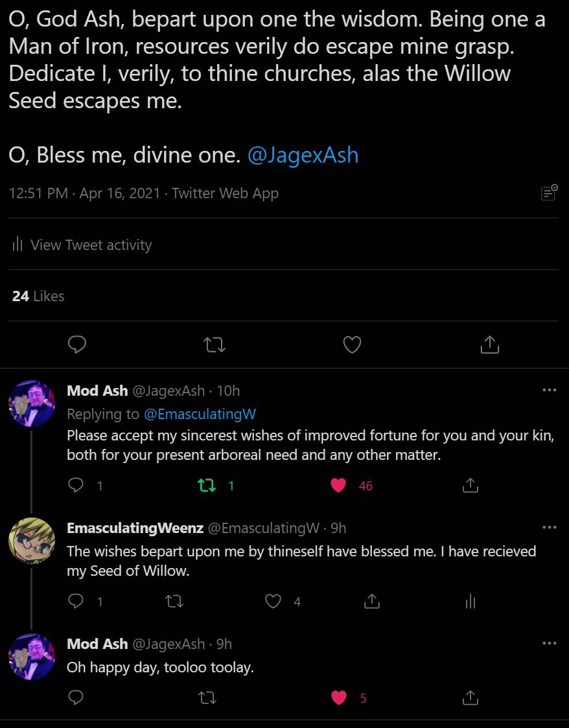
Task: Retweet the 'Oh happy day' reply
Action: point(207,698)
